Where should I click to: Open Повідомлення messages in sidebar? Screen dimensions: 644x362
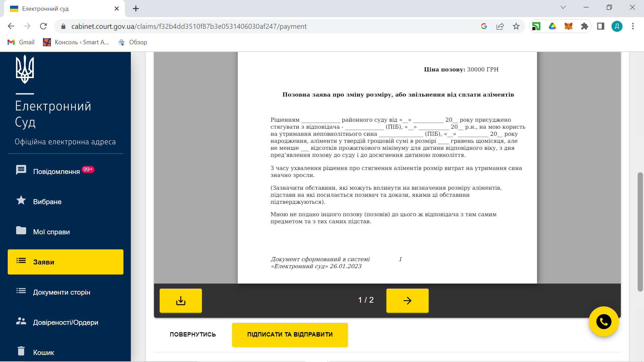(x=56, y=171)
